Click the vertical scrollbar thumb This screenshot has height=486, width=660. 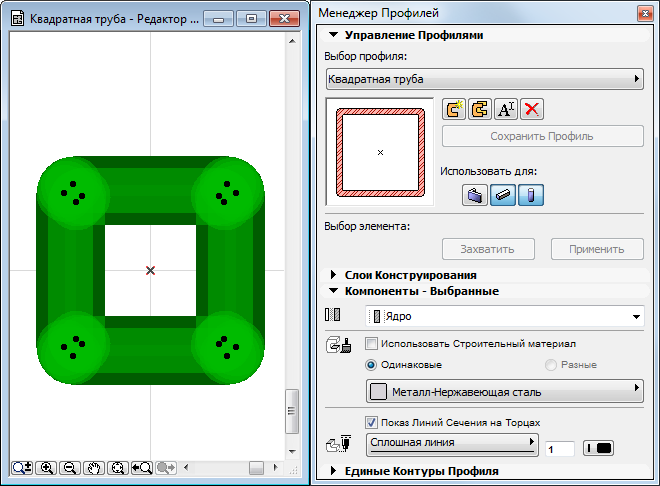click(x=292, y=411)
